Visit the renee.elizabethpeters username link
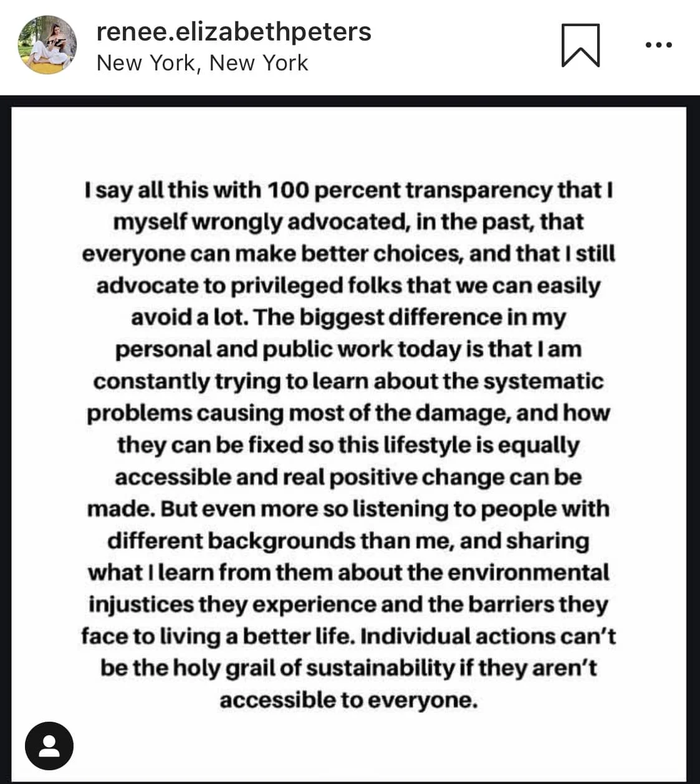Image resolution: width=700 pixels, height=784 pixels. point(234,31)
